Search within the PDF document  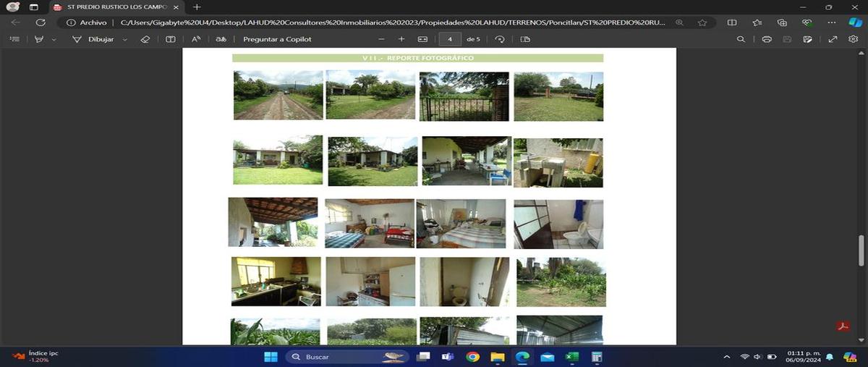point(741,39)
